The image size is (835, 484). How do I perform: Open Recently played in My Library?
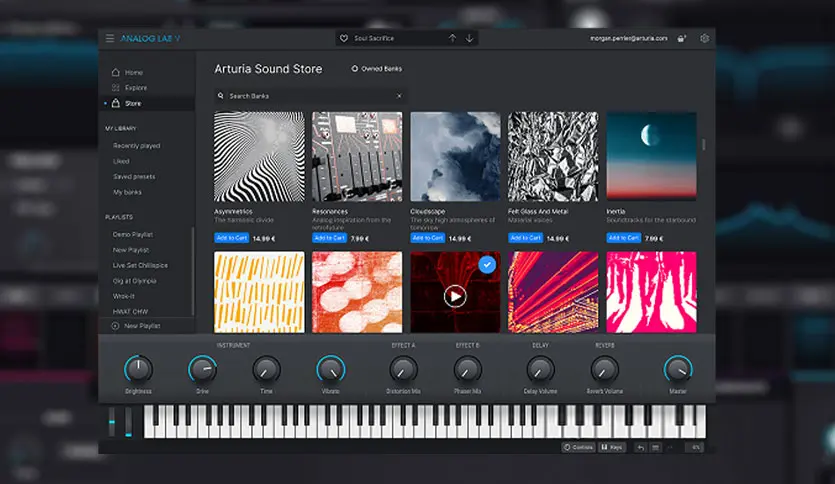point(136,146)
